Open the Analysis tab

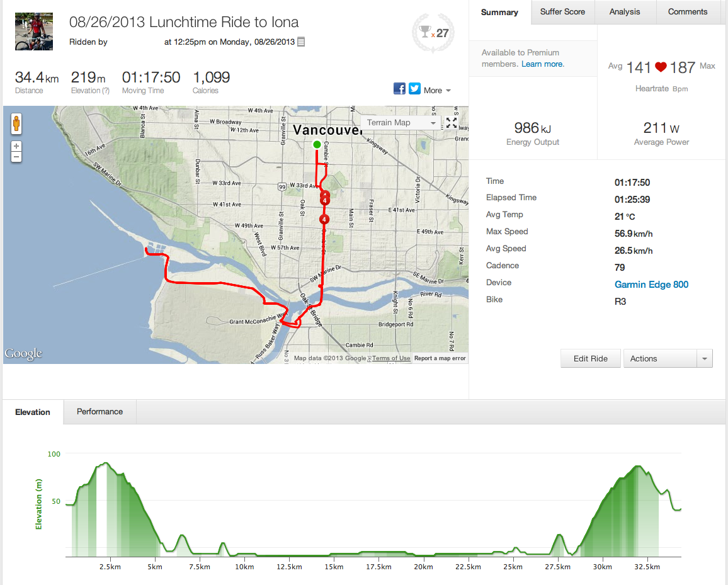coord(625,11)
